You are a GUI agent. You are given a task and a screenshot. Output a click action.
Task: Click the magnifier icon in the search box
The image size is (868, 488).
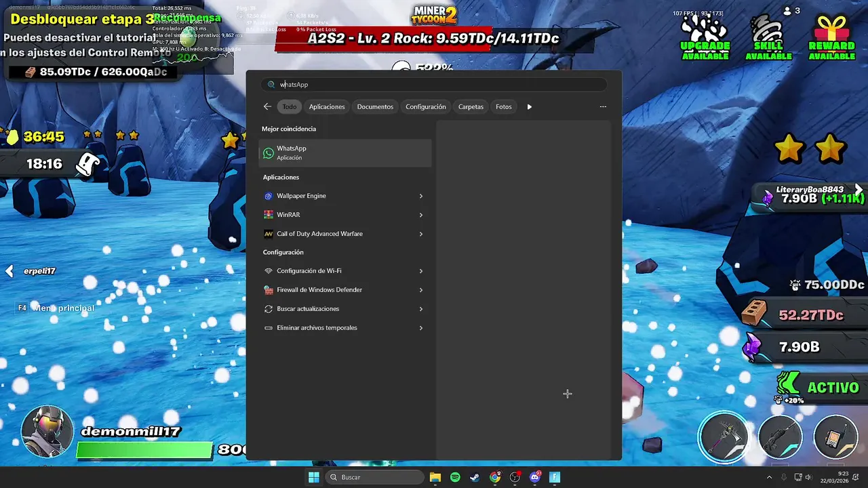[271, 85]
